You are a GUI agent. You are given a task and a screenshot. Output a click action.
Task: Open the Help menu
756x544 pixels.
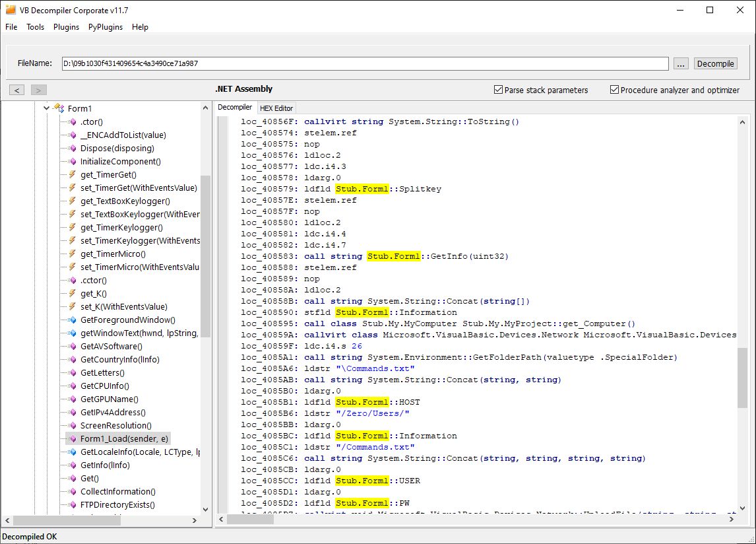(140, 27)
